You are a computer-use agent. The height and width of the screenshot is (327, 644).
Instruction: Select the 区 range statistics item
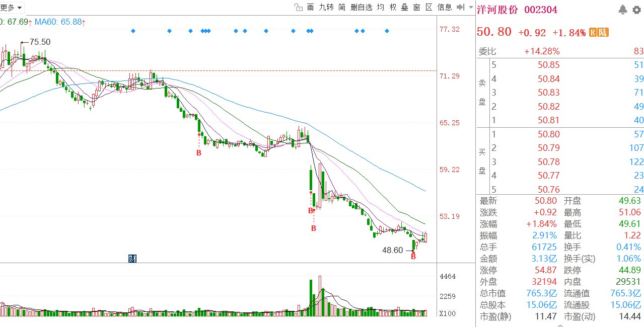(429, 7)
